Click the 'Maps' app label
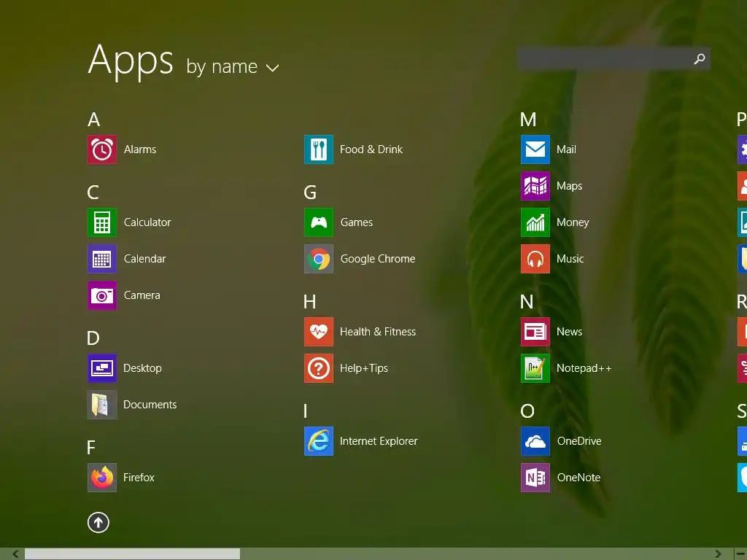This screenshot has height=560, width=747. [569, 186]
